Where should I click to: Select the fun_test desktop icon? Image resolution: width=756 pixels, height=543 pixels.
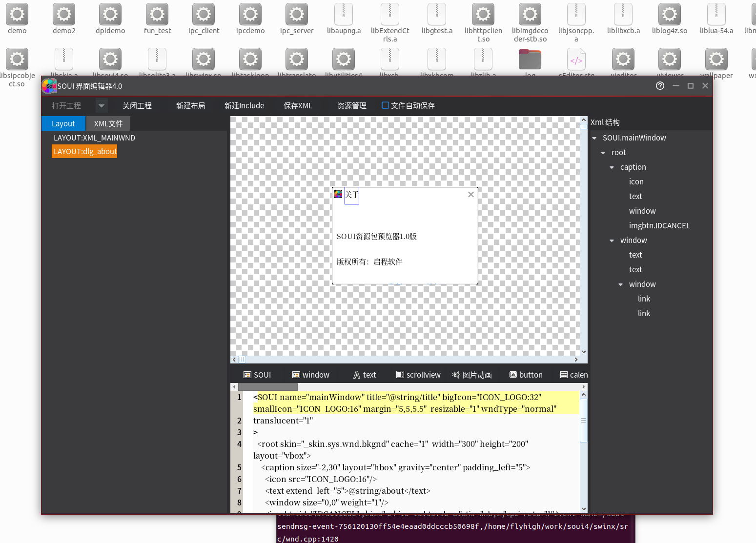[157, 14]
